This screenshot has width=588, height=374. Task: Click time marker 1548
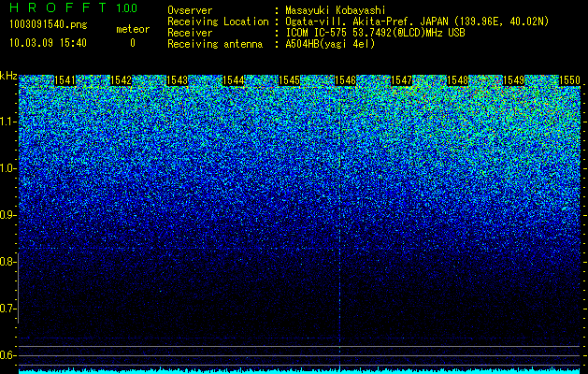tap(457, 80)
